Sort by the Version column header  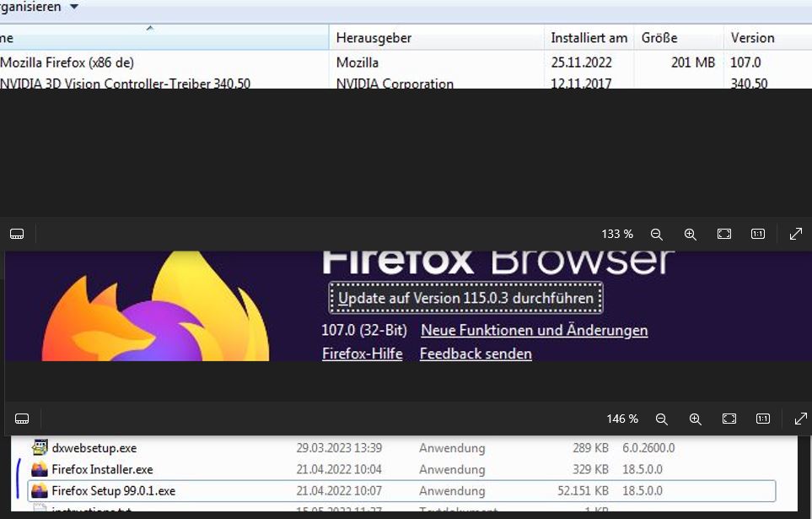click(768, 38)
